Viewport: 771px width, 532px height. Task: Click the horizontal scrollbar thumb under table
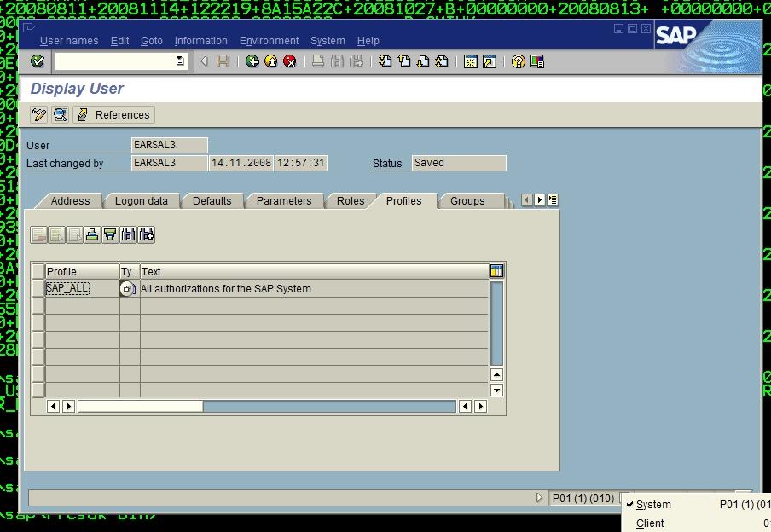tap(140, 406)
